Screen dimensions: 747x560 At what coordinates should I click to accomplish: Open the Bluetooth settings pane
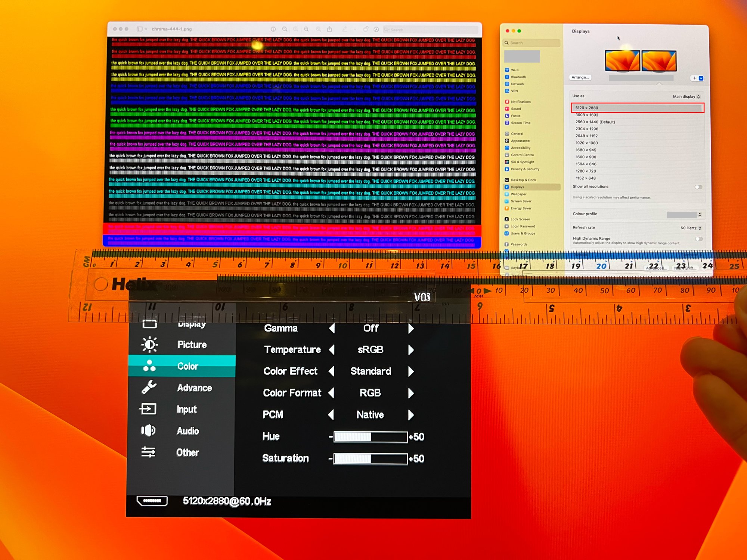pyautogui.click(x=518, y=77)
